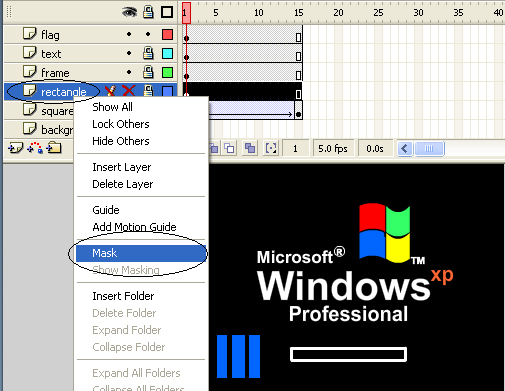The height and width of the screenshot is (391, 505).
Task: Click the greyed Show Masking menu entry
Action: tap(126, 270)
